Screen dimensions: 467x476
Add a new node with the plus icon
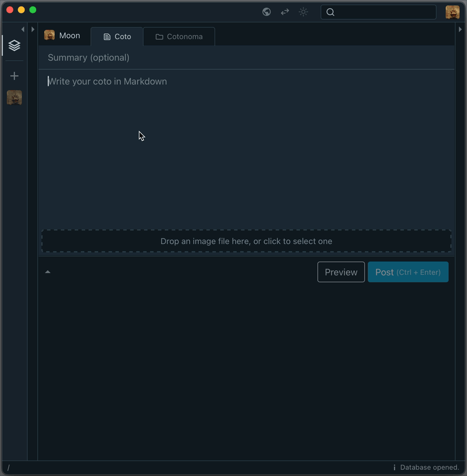pyautogui.click(x=15, y=76)
